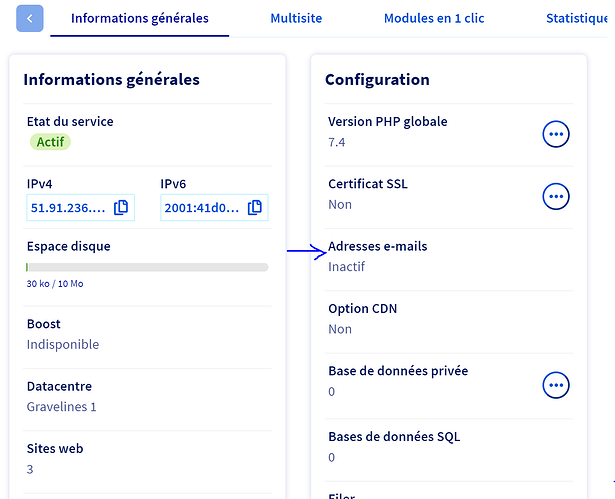Click the Espace disque usage bar

(147, 268)
